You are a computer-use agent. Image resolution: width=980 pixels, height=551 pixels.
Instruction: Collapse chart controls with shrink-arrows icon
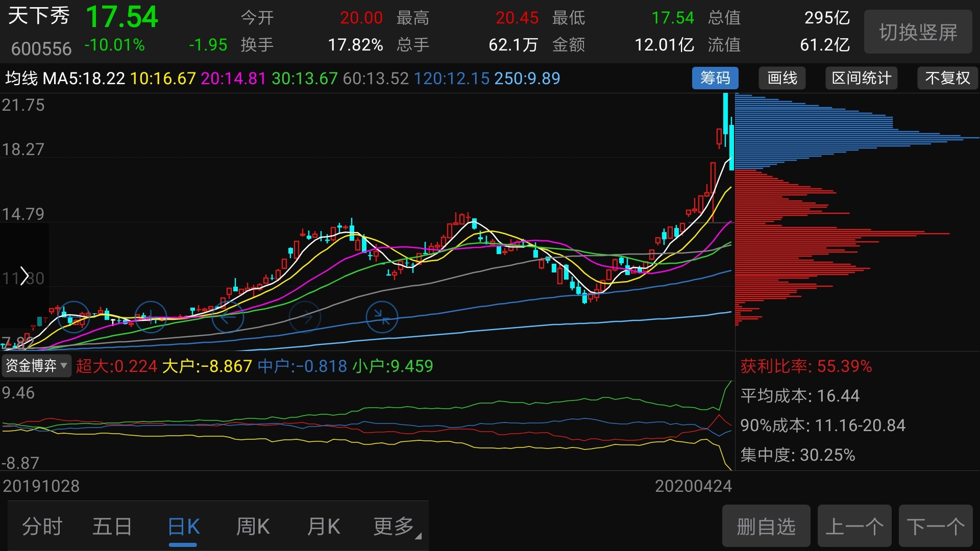[x=382, y=317]
